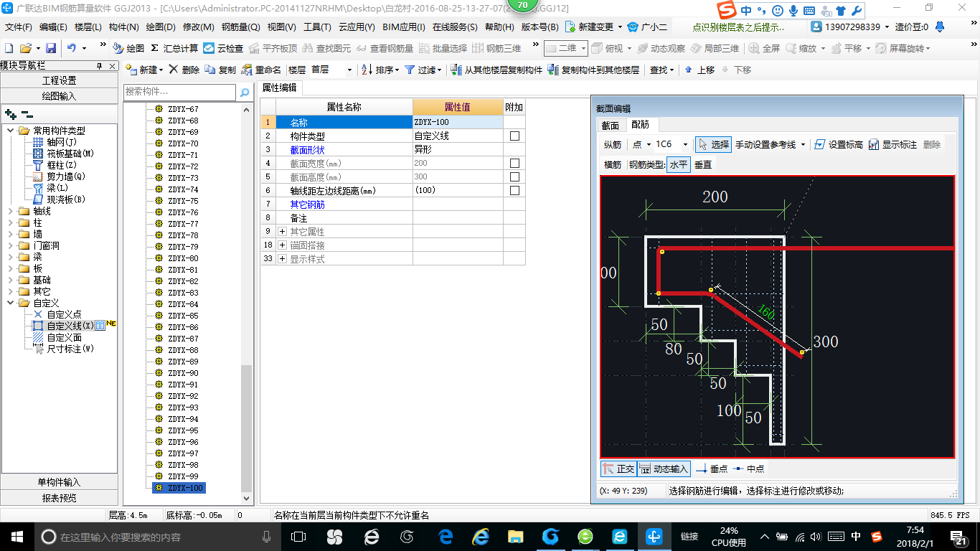The height and width of the screenshot is (551, 980).
Task: Open the 工具(T) menu
Action: 317,27
